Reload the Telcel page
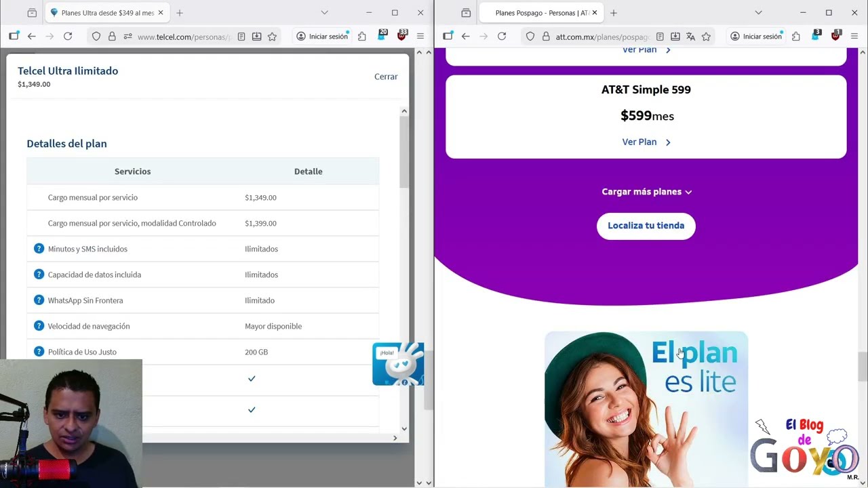This screenshot has height=488, width=868. (68, 37)
